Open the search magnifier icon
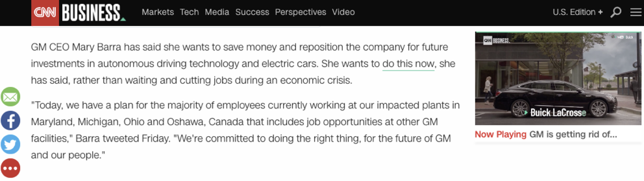644x181 pixels. coord(615,12)
